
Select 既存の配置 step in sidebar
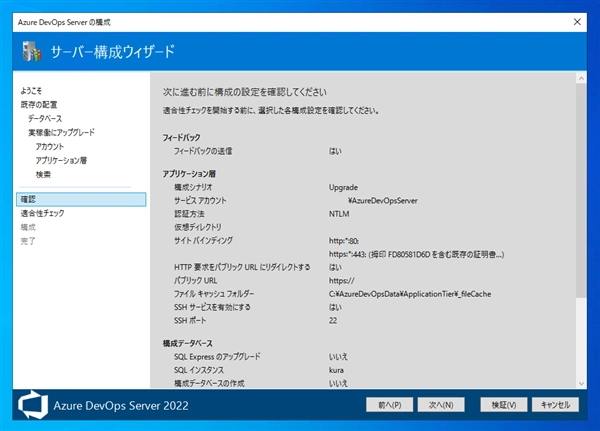(39, 104)
